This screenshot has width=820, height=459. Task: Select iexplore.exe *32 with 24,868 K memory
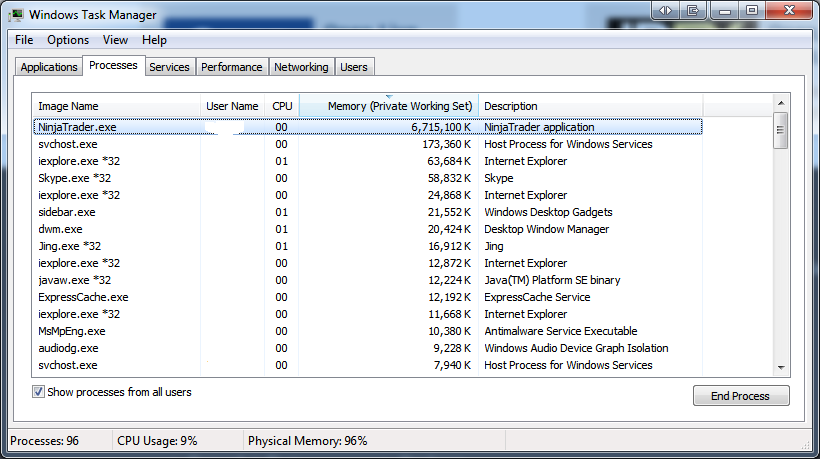[368, 195]
